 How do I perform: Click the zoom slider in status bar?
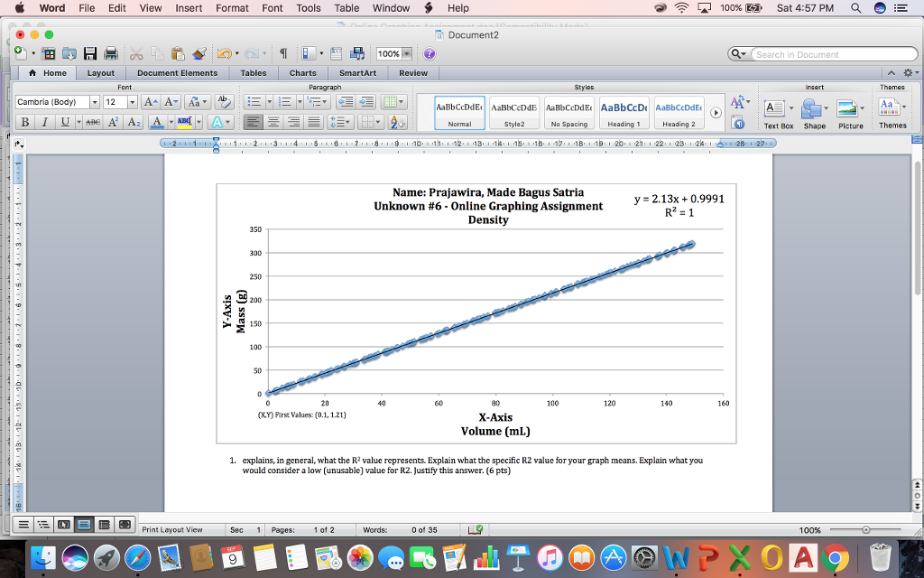pos(866,529)
